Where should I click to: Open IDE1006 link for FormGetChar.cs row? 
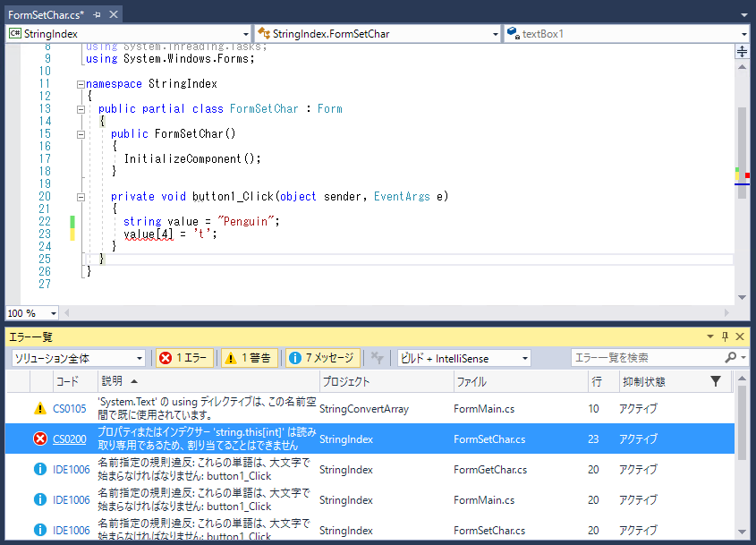(72, 469)
